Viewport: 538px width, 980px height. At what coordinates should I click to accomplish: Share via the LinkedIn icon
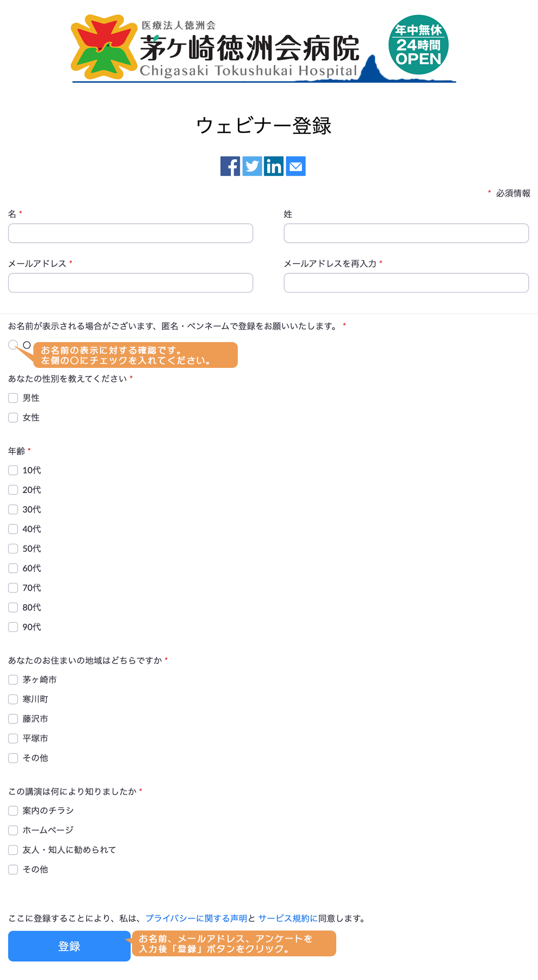tap(274, 166)
